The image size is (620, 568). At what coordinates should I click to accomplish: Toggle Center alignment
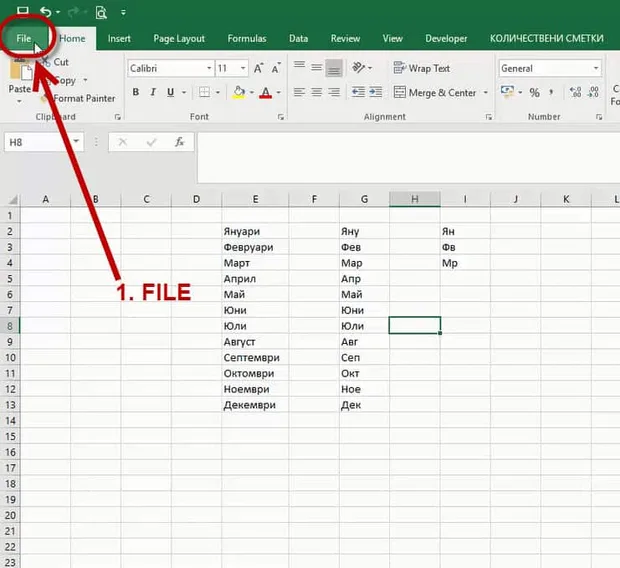coord(316,93)
